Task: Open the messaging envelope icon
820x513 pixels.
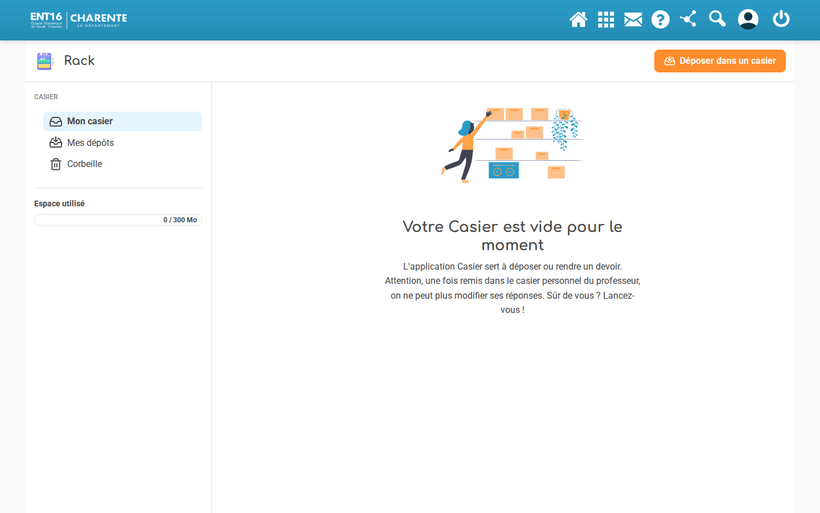Action: tap(633, 20)
